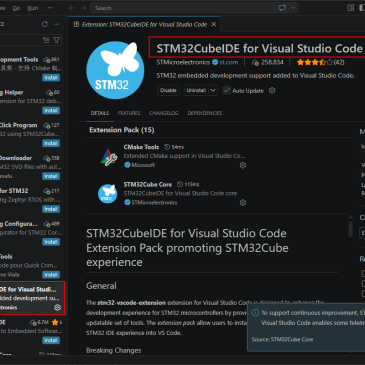This screenshot has height=365, width=365.
Task: Go back with the left arrow
Action: [71, 8]
